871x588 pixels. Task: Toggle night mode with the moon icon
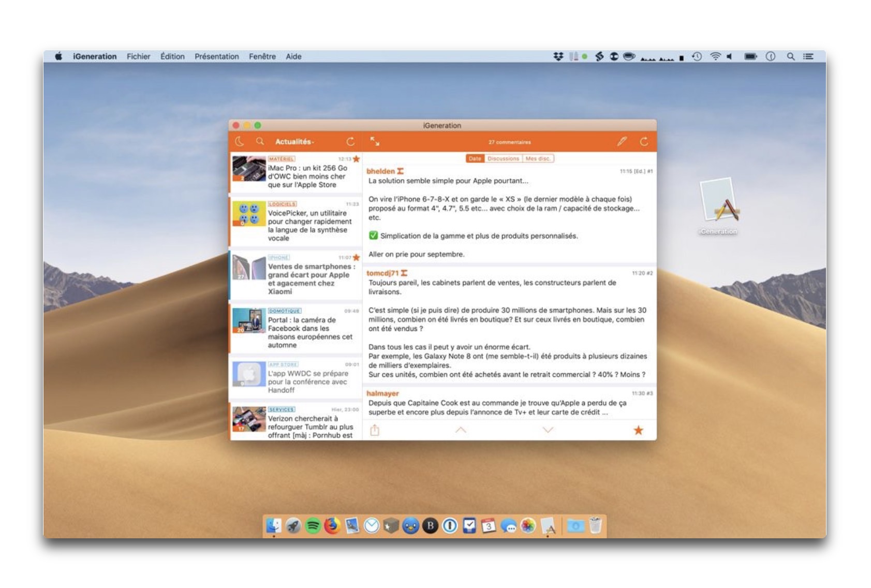(x=239, y=141)
